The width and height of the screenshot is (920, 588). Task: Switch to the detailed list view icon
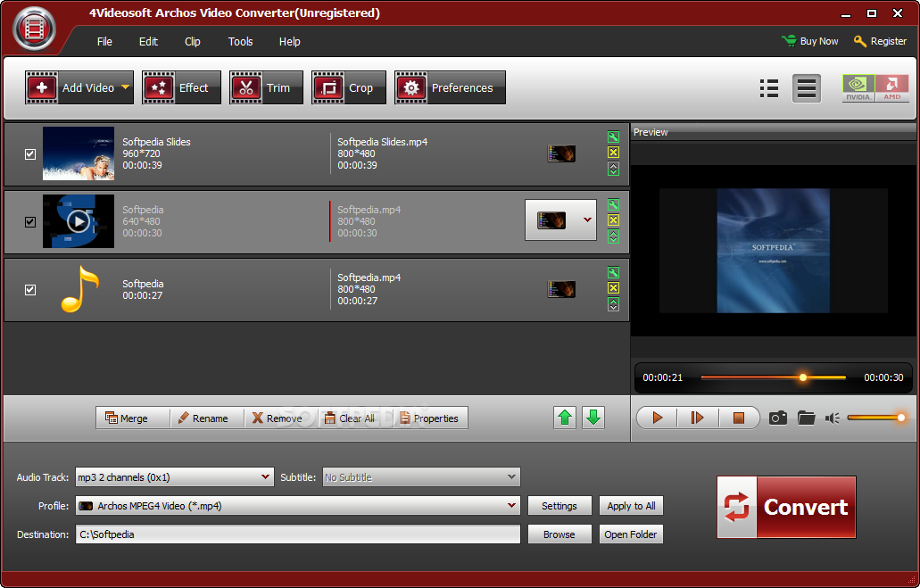[768, 88]
